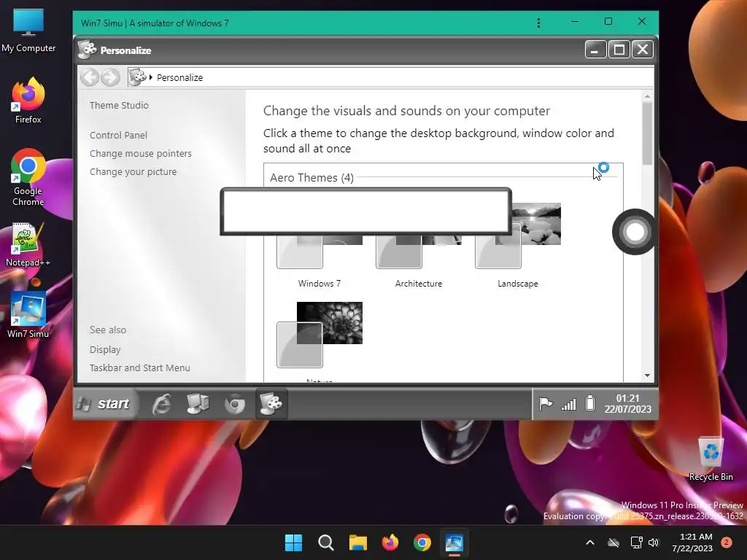Open notification badge showing 2

(x=727, y=542)
